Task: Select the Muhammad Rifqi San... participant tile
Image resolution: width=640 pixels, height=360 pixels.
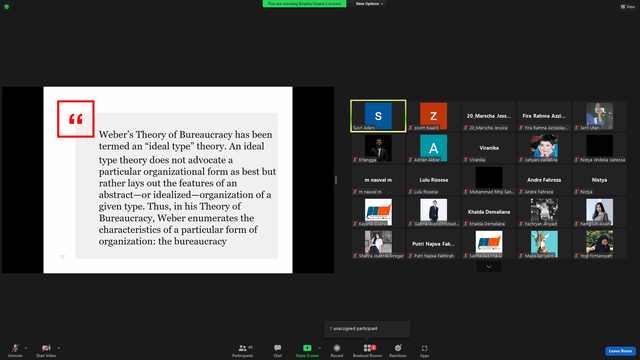Action: [489, 180]
